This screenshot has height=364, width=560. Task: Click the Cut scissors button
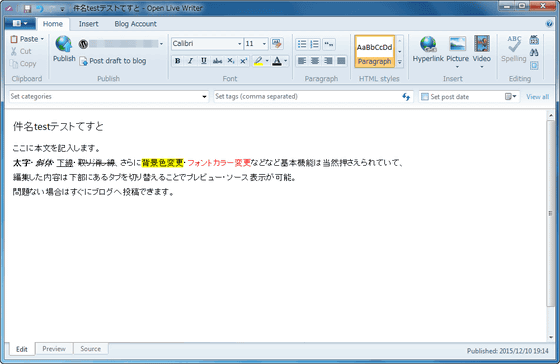(x=21, y=51)
